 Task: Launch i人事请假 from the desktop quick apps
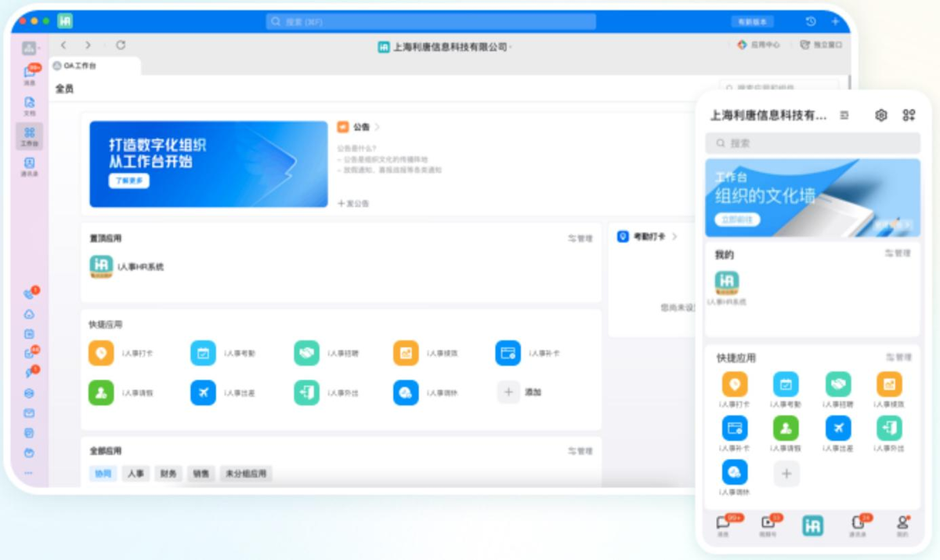coord(101,392)
